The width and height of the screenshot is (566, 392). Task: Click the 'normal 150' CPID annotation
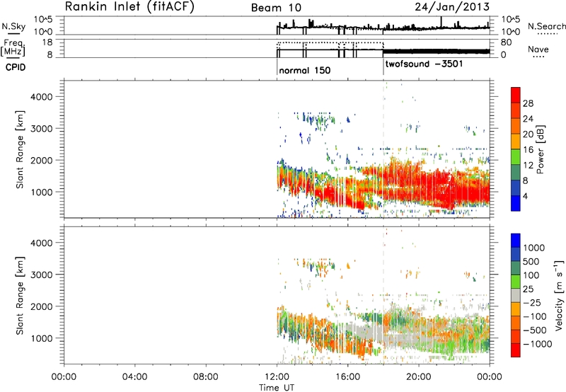click(305, 70)
